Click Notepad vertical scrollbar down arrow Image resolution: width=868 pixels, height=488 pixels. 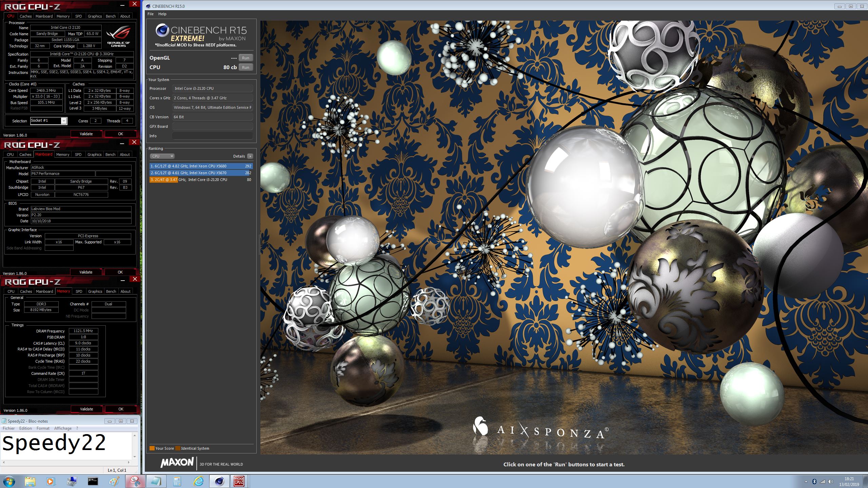point(135,456)
